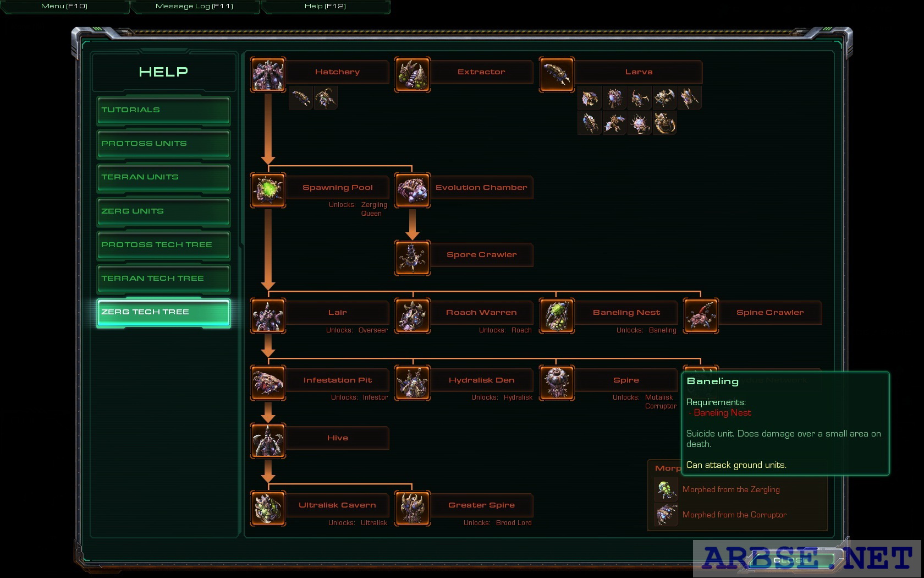Click the Extractor name label
Image resolution: width=924 pixels, height=578 pixels.
(x=481, y=72)
